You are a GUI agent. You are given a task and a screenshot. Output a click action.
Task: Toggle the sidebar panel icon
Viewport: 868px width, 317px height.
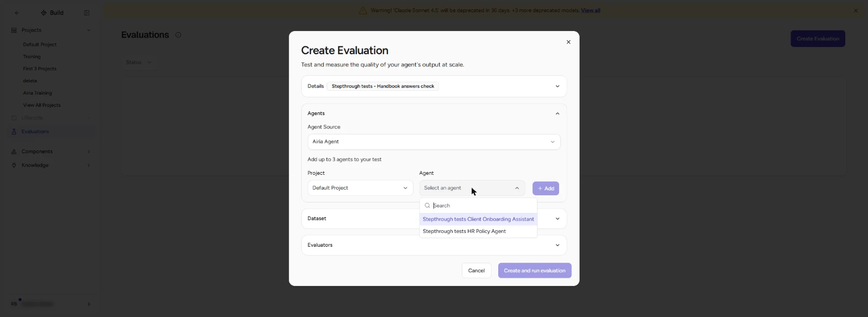(x=86, y=13)
